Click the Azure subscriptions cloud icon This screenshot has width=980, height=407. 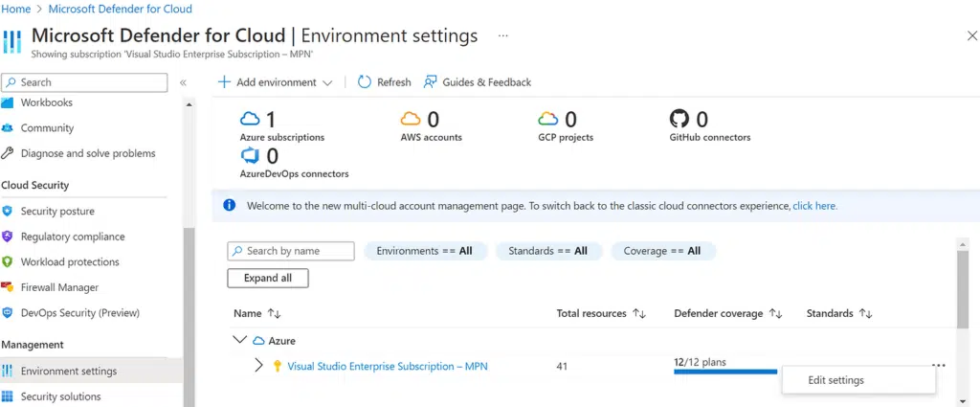pos(250,119)
